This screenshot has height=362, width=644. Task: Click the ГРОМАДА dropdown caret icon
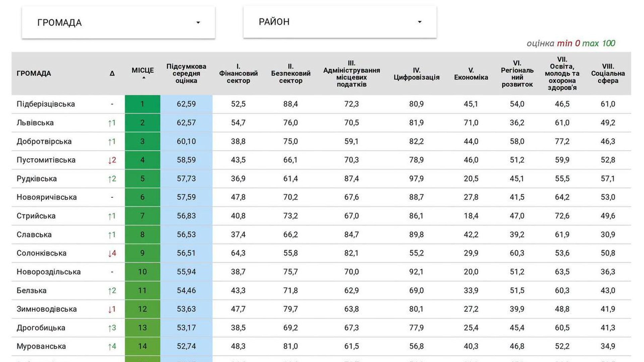coord(198,23)
